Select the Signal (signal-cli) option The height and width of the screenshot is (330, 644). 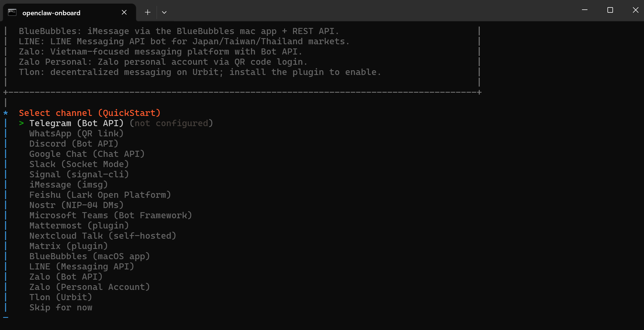coord(79,175)
